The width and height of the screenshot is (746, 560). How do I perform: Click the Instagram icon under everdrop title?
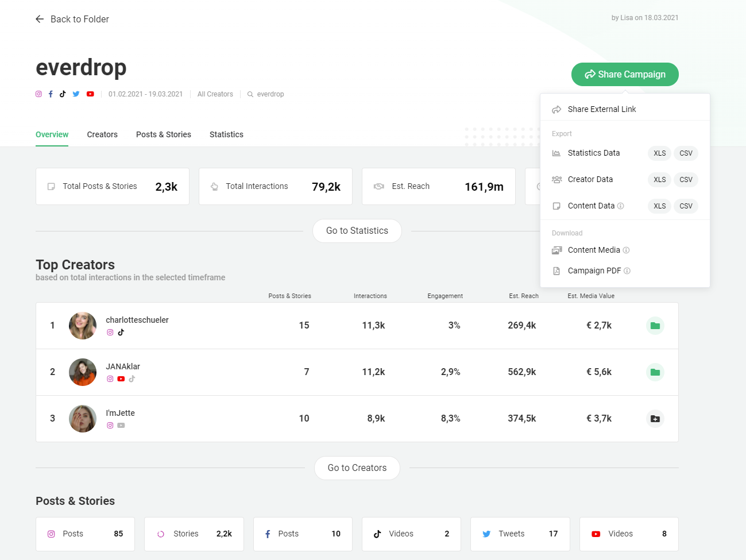pos(38,94)
